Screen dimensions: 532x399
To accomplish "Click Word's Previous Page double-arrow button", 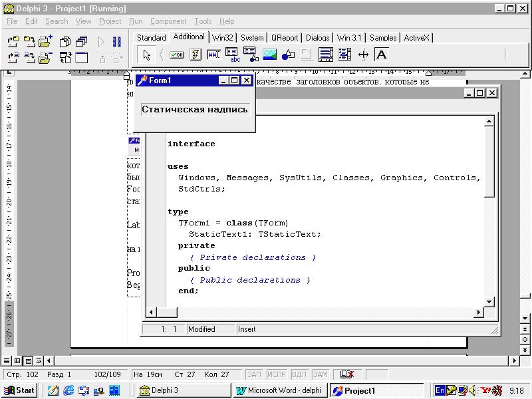I will tap(525, 329).
